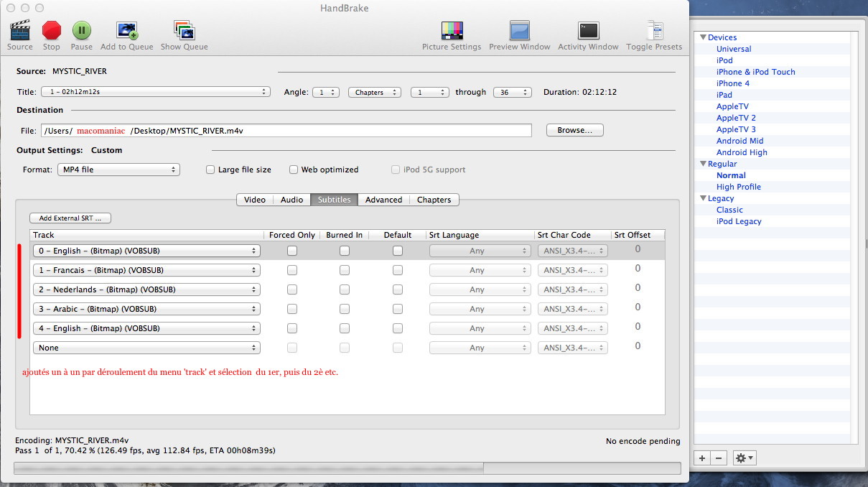The image size is (868, 487).
Task: Select the Classic preset
Action: click(x=729, y=210)
